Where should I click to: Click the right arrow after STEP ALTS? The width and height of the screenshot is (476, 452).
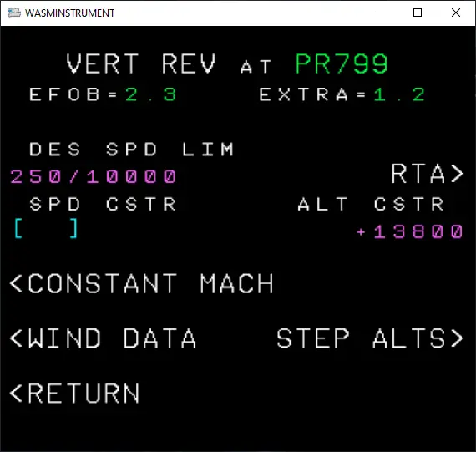(458, 338)
